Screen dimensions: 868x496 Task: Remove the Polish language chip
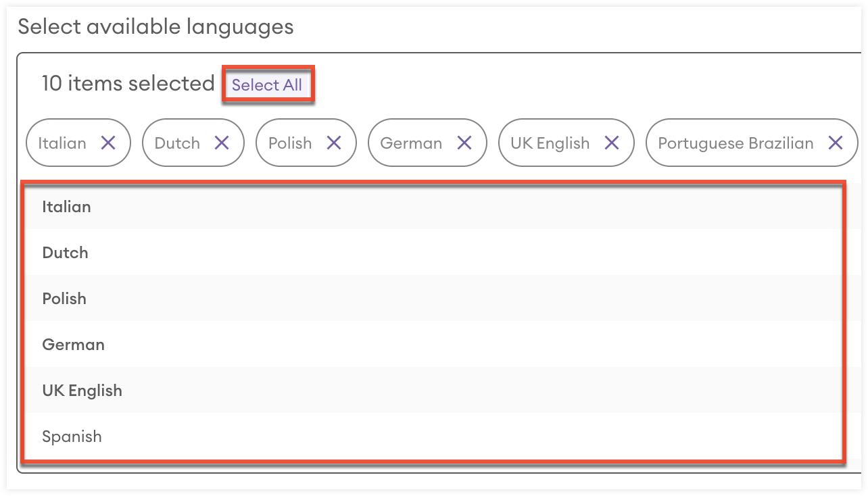333,143
